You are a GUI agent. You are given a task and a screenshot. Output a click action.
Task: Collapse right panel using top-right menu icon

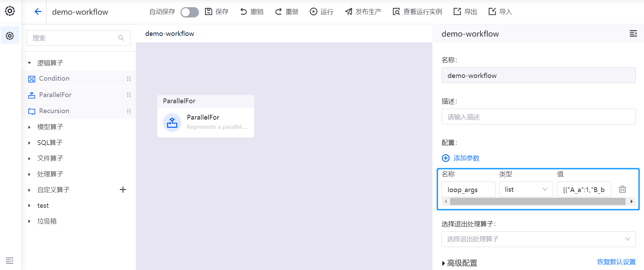pyautogui.click(x=633, y=33)
